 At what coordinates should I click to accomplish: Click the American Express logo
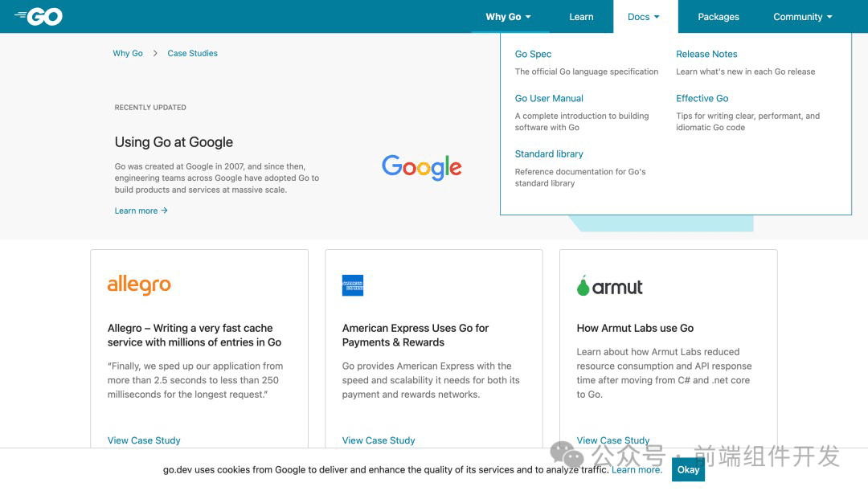click(353, 285)
